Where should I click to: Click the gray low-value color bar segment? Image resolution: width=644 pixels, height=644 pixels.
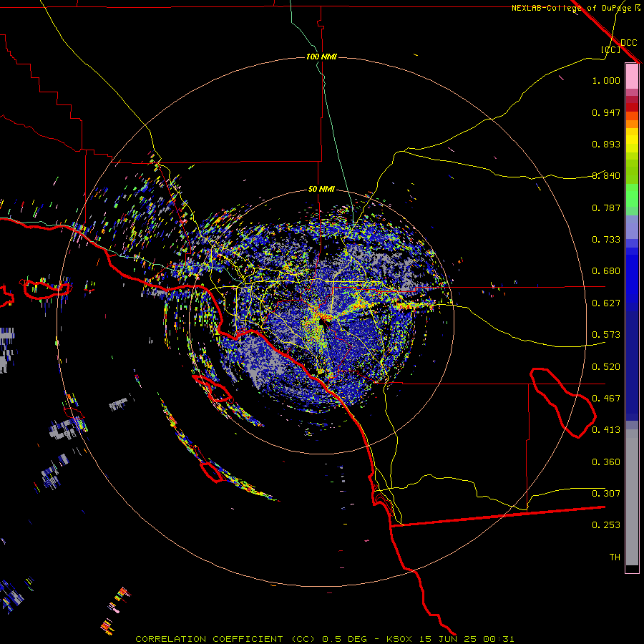(x=632, y=497)
